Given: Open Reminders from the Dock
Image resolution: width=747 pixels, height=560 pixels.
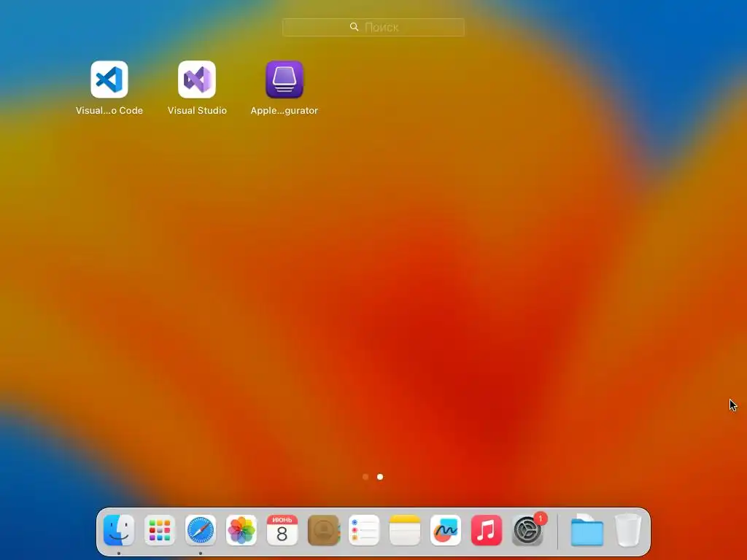Looking at the screenshot, I should (364, 530).
